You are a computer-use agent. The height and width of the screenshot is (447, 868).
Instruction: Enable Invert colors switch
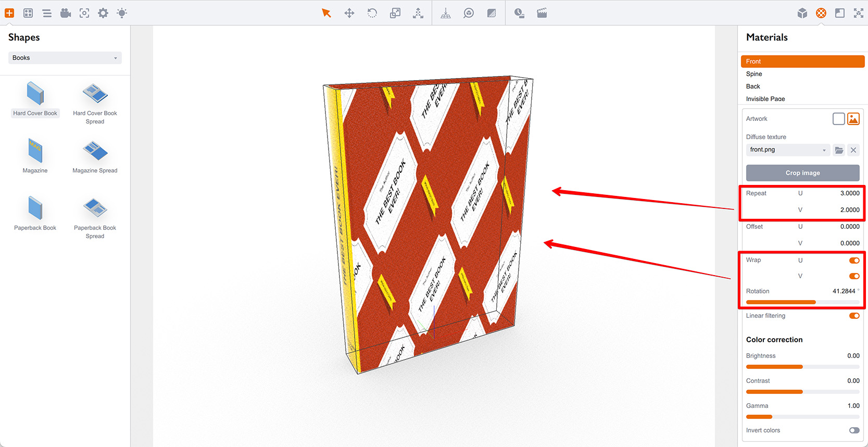pyautogui.click(x=854, y=430)
